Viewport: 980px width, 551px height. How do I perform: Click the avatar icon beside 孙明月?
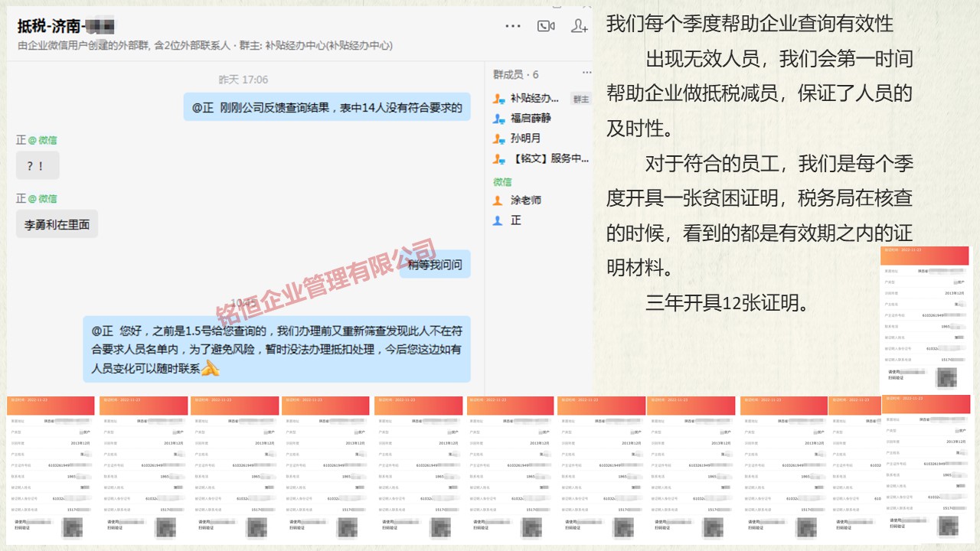498,139
